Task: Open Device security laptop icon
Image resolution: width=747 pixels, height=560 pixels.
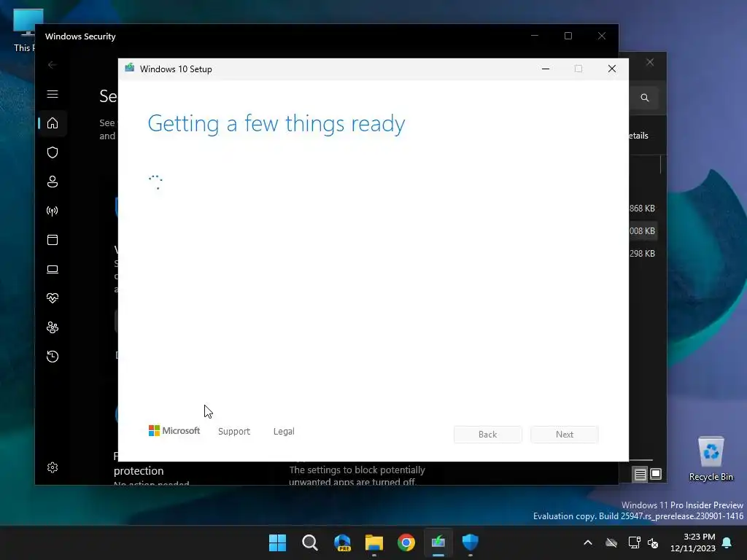Action: (x=53, y=269)
